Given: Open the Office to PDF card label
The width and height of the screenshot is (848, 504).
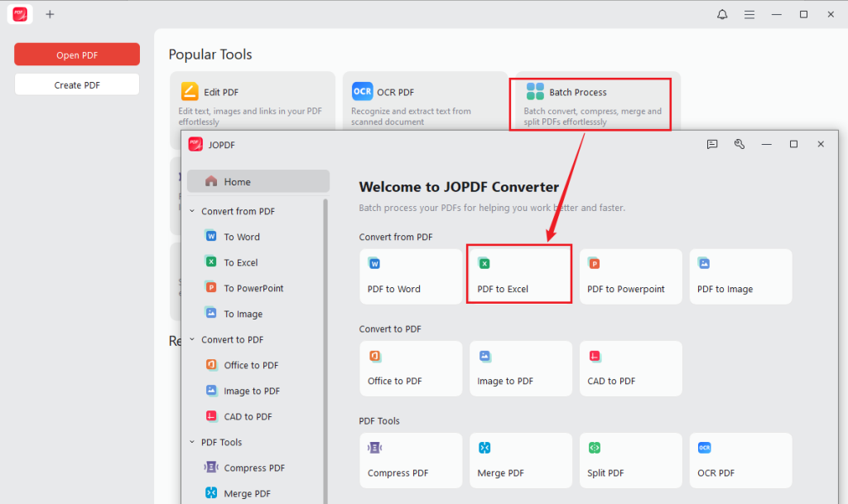Looking at the screenshot, I should pos(395,381).
